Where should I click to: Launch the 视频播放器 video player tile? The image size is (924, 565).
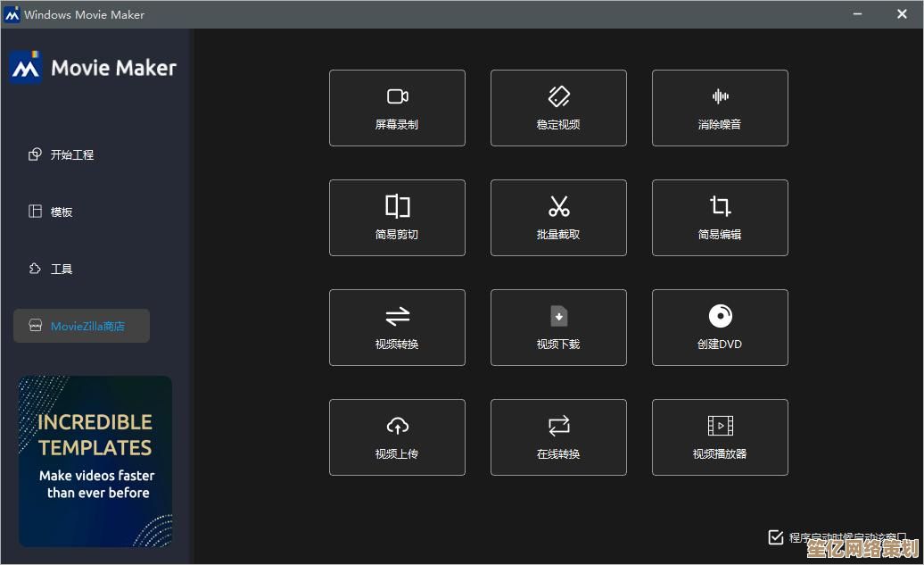[x=720, y=437]
